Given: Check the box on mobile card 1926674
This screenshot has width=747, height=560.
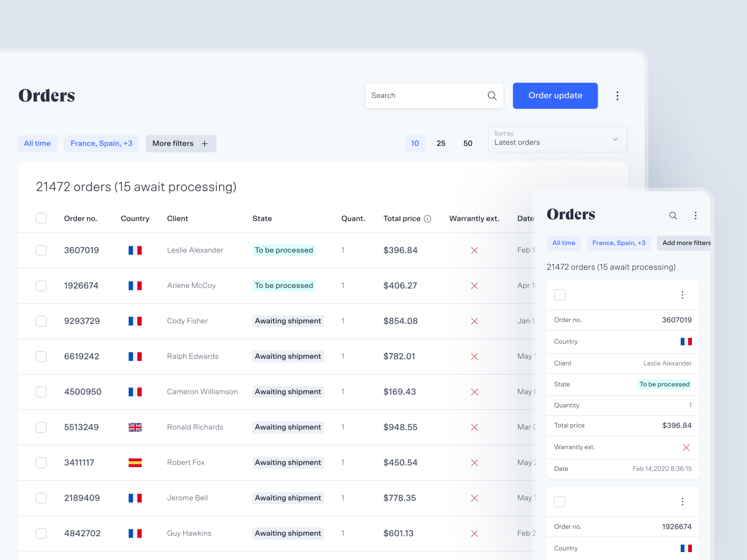Looking at the screenshot, I should point(559,502).
